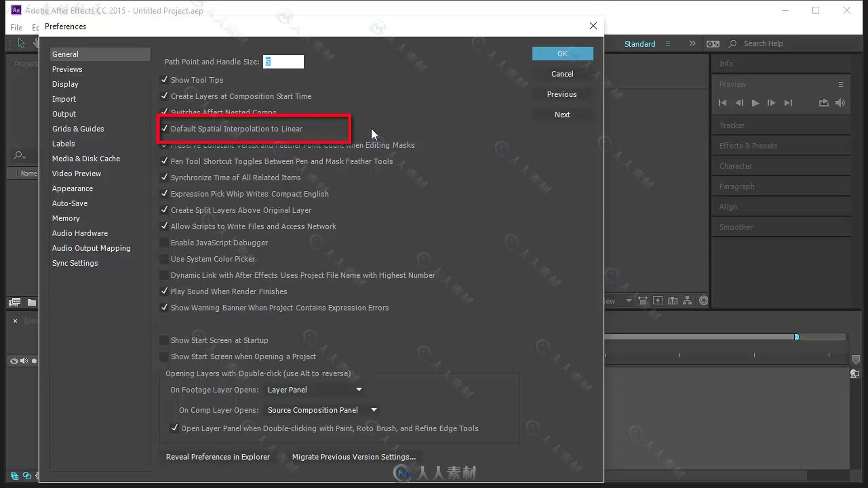
Task: Mute audio icon in Preview panel
Action: 840,103
